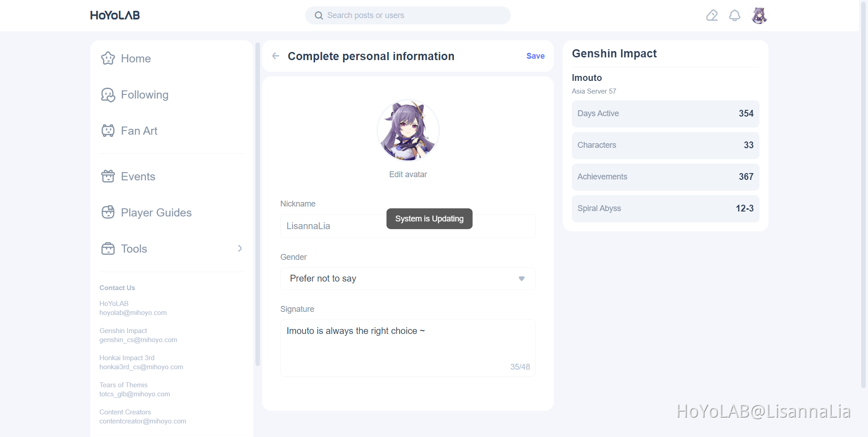Image resolution: width=868 pixels, height=437 pixels.
Task: Click the Events gift box icon
Action: coord(108,176)
